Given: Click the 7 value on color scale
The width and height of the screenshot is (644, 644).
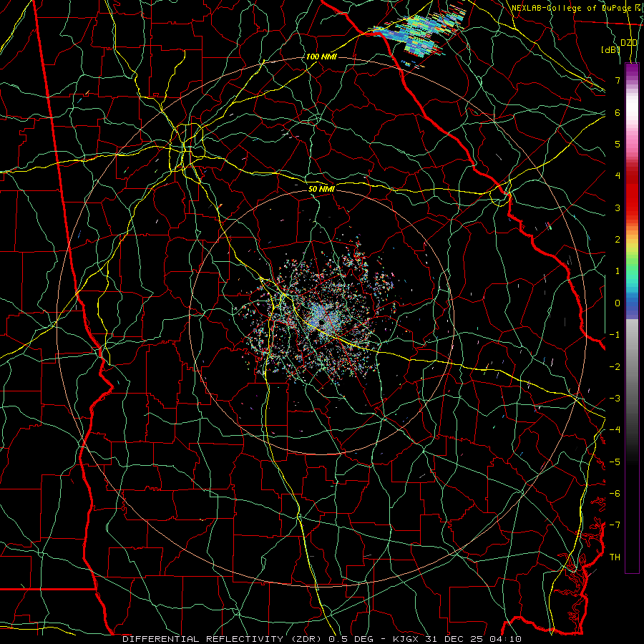Looking at the screenshot, I should 618,80.
